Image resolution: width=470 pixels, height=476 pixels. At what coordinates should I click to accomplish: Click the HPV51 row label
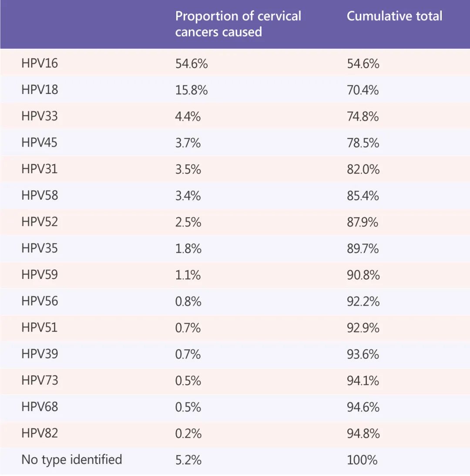(40, 328)
